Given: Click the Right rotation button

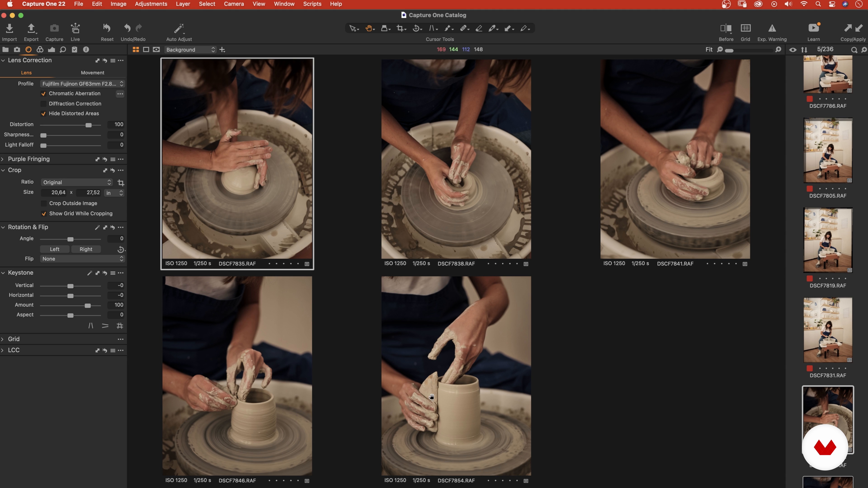Looking at the screenshot, I should coord(86,250).
